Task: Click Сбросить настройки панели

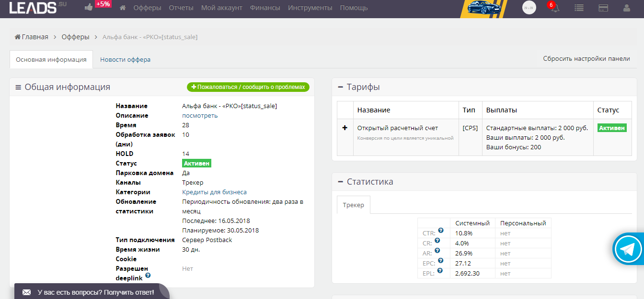Action: [x=586, y=59]
